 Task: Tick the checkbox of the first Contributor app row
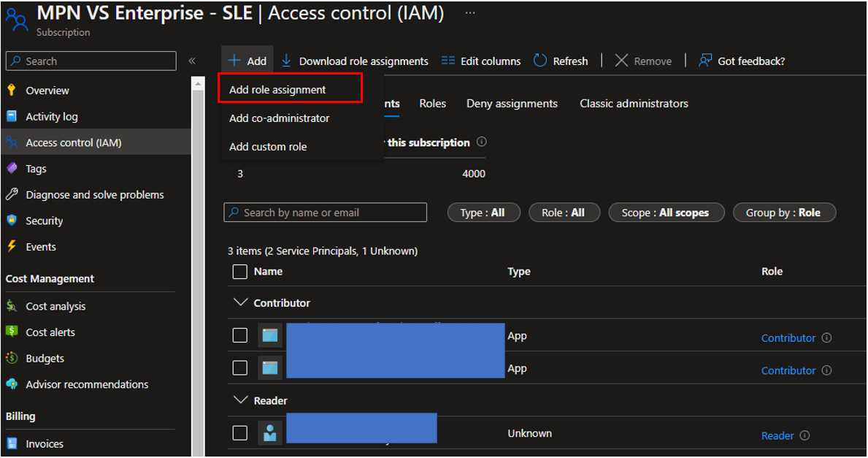click(239, 335)
